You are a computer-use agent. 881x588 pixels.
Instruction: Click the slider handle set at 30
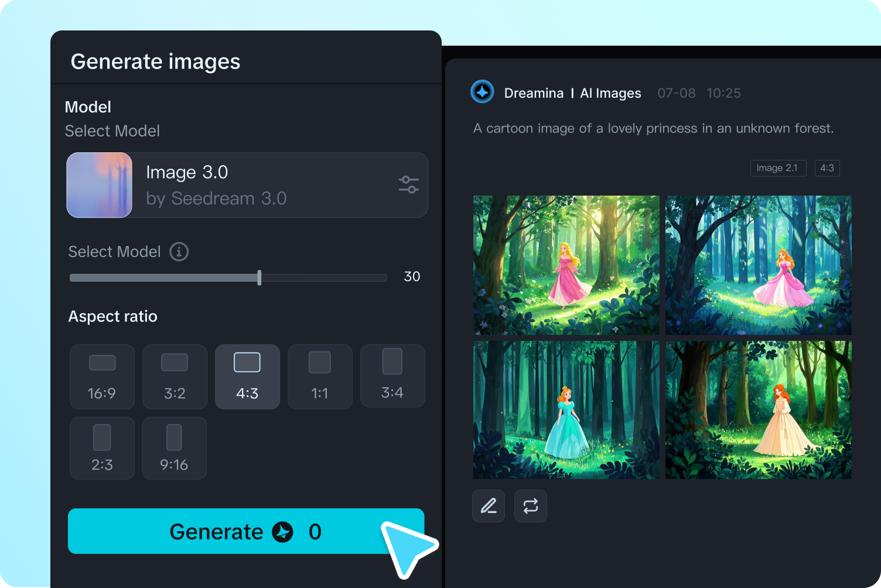[x=258, y=278]
